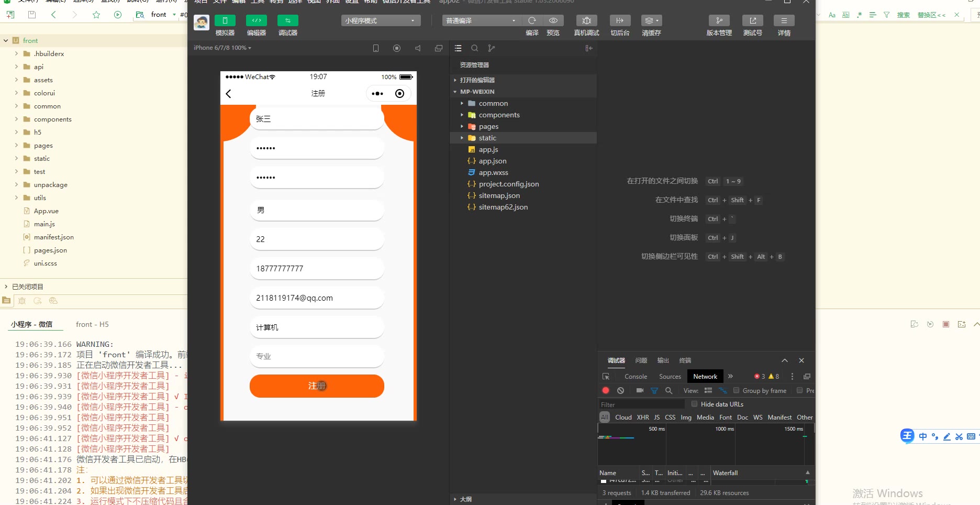This screenshot has width=980, height=505.
Task: Show more devtools tabs chevron
Action: 730,376
